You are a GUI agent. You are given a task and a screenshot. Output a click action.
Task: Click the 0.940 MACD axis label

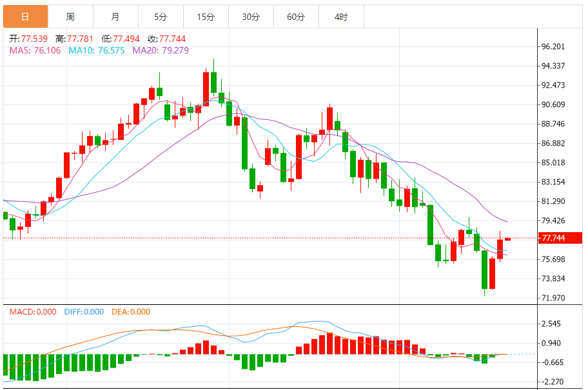click(551, 343)
